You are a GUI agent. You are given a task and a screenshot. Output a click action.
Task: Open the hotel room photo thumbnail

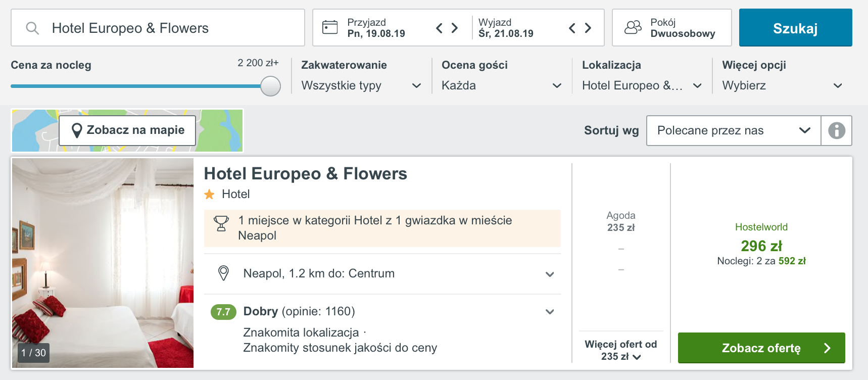[103, 263]
